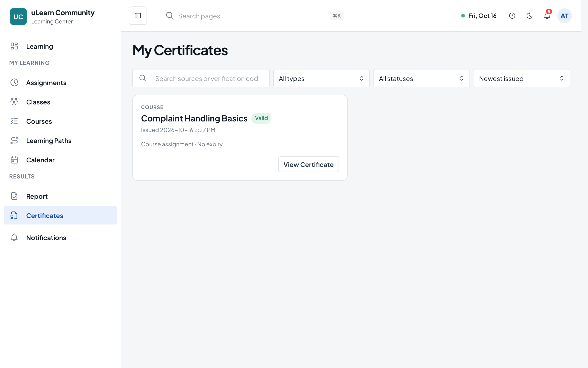
Task: Click the Learning Paths route icon
Action: (x=14, y=141)
